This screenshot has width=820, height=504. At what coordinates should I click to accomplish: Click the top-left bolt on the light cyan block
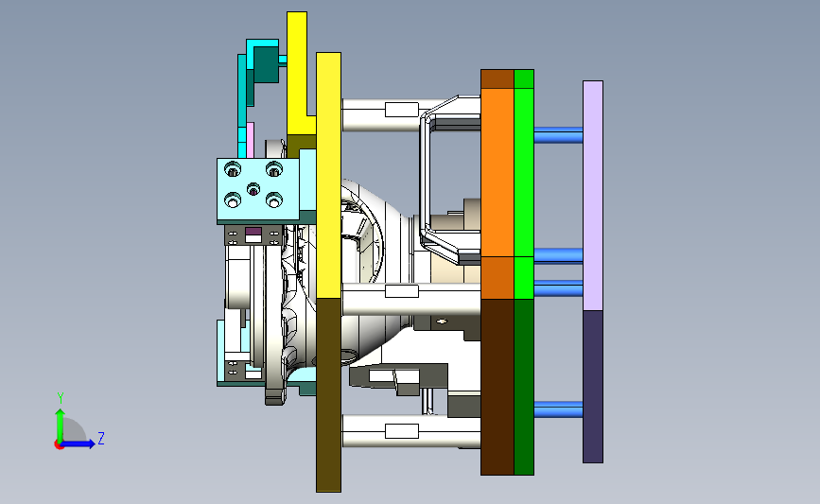233,169
